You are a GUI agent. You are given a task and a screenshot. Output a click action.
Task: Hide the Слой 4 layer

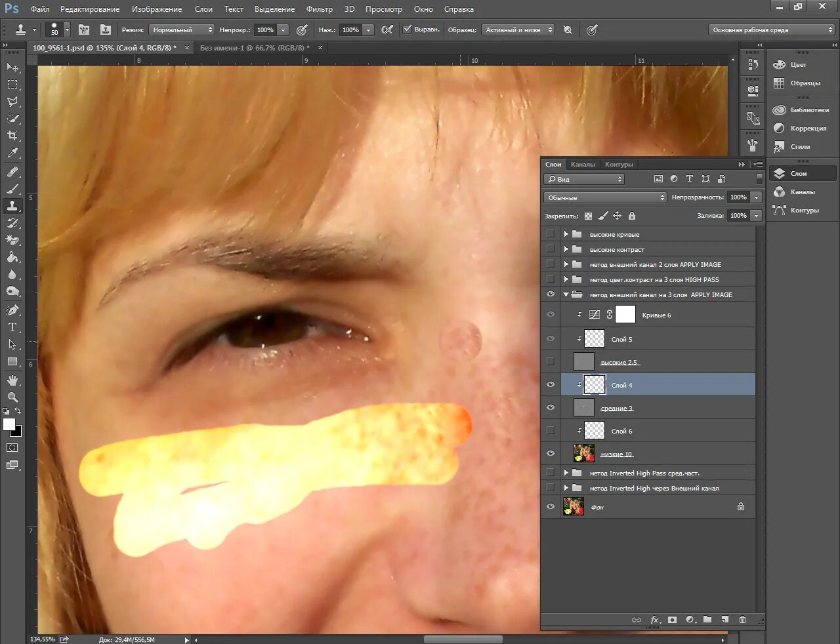point(551,385)
